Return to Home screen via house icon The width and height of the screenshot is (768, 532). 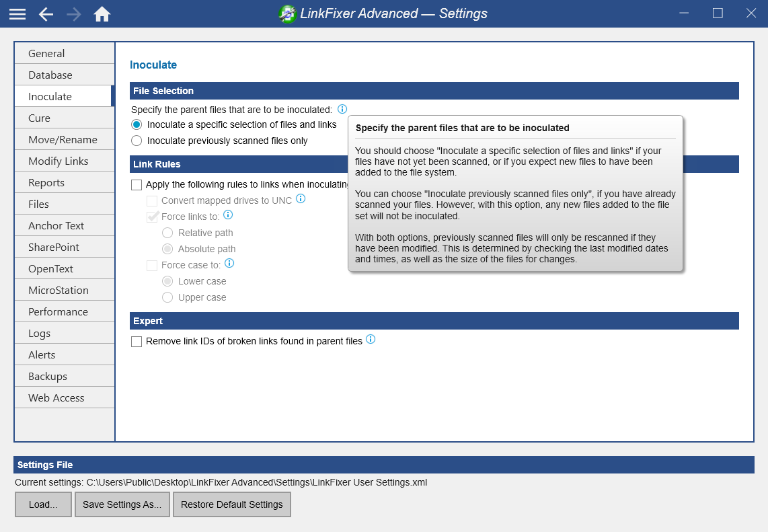(102, 13)
